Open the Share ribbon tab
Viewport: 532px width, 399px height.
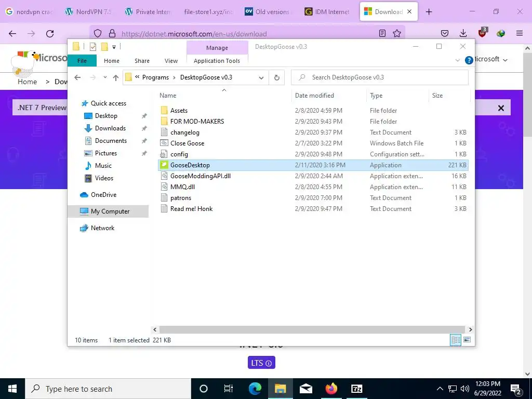click(x=142, y=61)
